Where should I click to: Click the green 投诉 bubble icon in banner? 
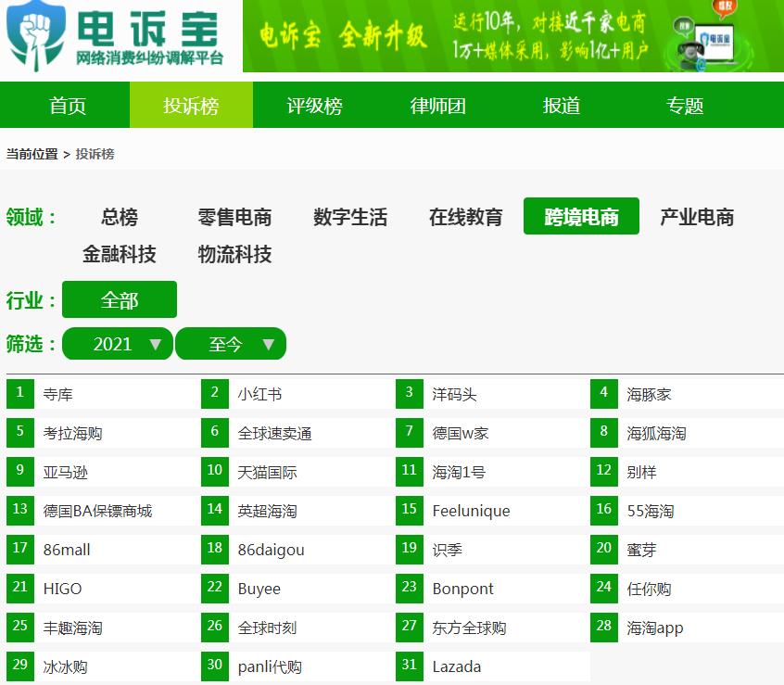click(x=683, y=26)
